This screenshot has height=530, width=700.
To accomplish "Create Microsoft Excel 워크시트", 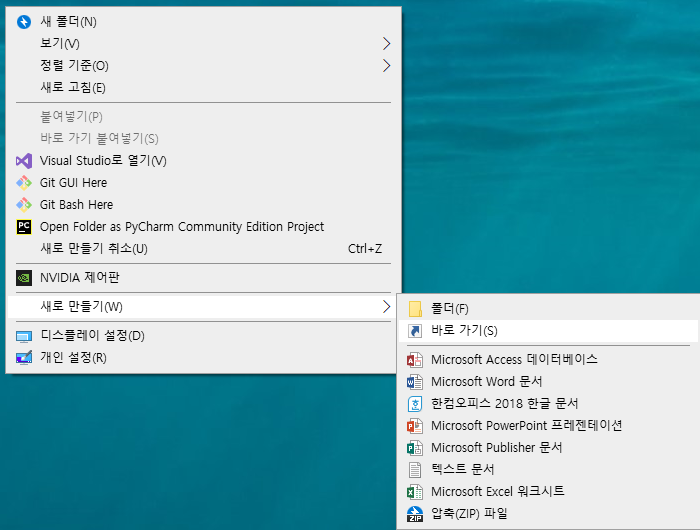I will point(548,492).
